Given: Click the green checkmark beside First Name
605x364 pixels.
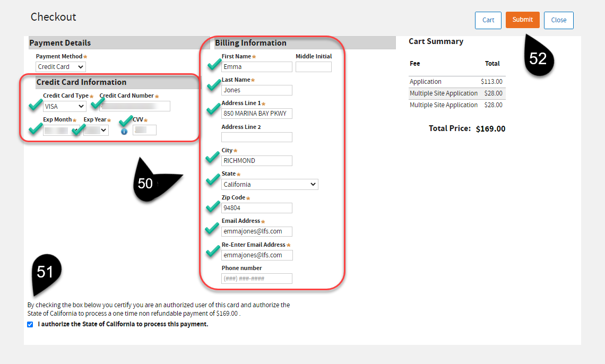Looking at the screenshot, I should click(x=214, y=65).
